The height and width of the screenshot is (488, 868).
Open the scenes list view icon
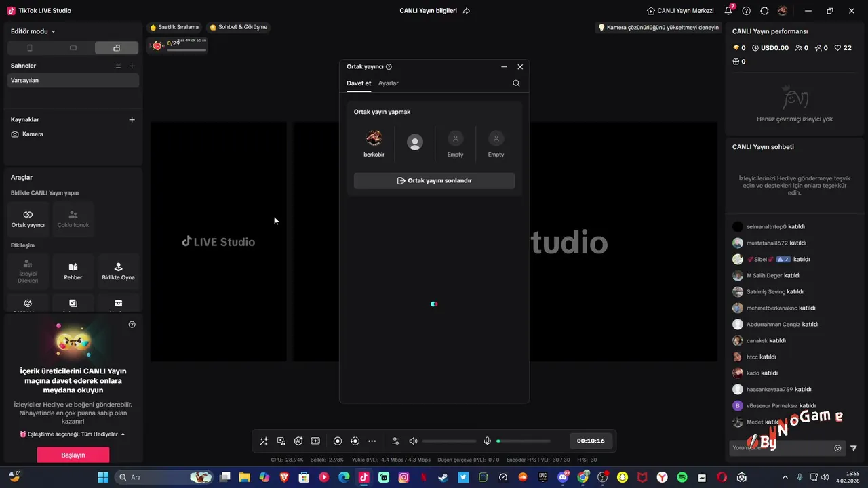[x=117, y=66]
